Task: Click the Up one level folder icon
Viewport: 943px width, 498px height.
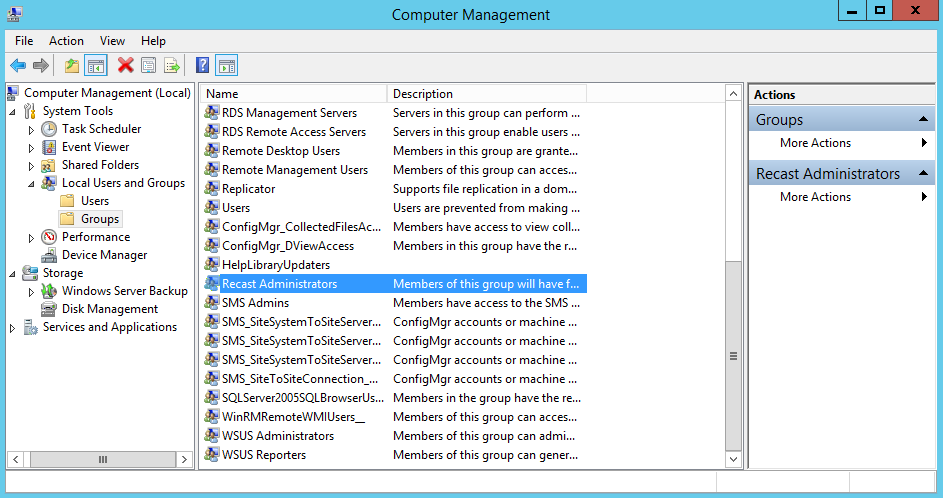Action: (x=72, y=66)
